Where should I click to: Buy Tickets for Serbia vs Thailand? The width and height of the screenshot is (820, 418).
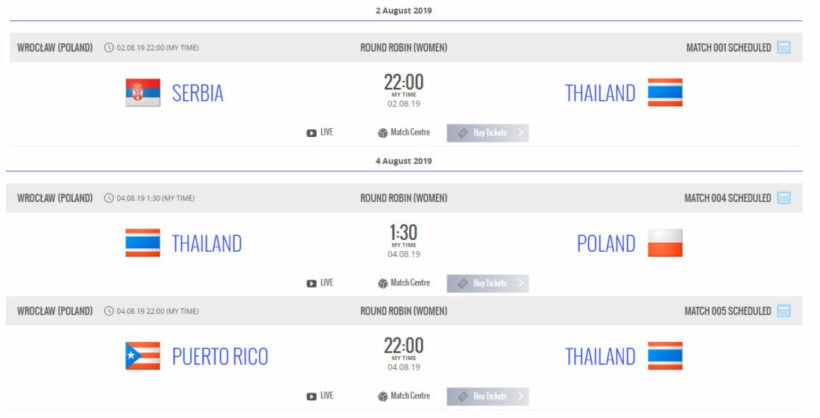488,132
